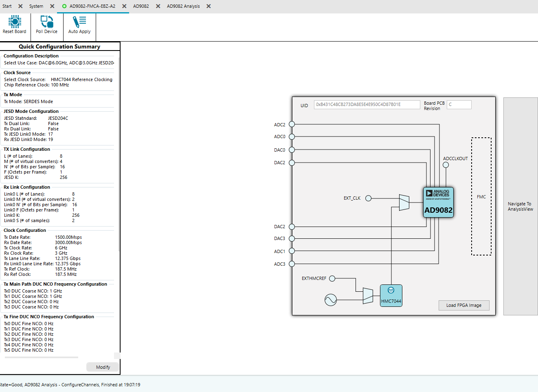Screen dimensions: 538x392
Task: Click the EXTHMCREF connector circle
Action: pos(332,279)
